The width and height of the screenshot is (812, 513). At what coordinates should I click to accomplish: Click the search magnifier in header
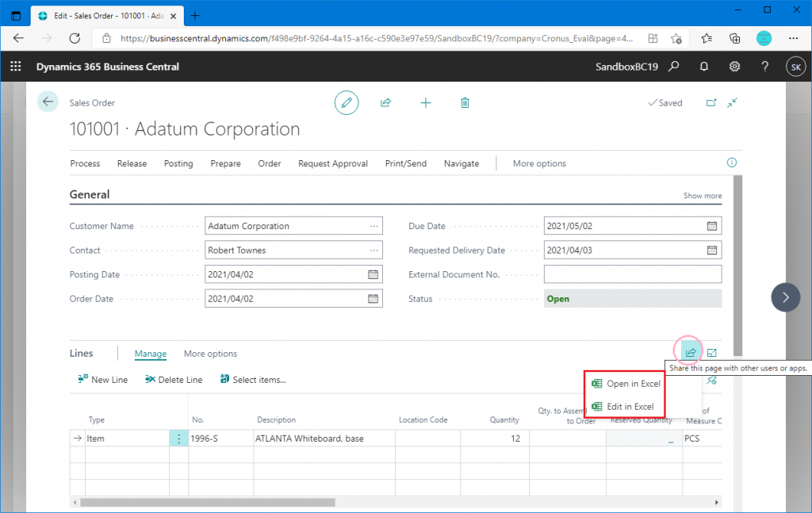tap(673, 67)
